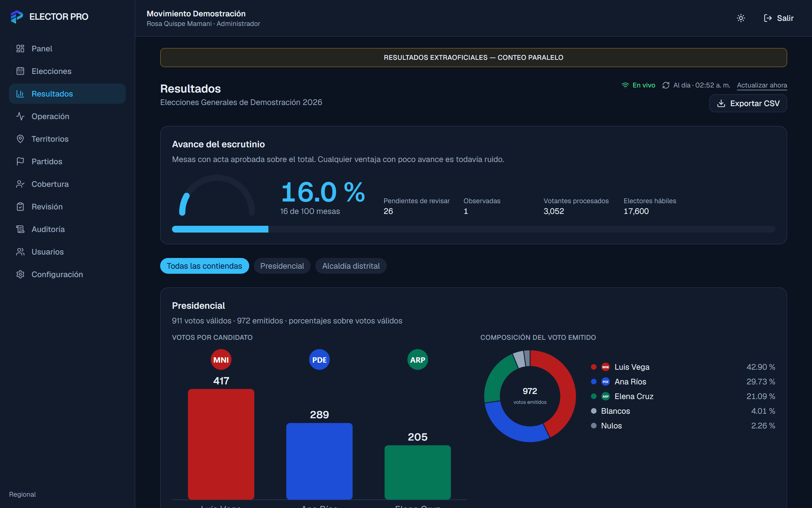Click the Partidos flag icon

pos(20,161)
